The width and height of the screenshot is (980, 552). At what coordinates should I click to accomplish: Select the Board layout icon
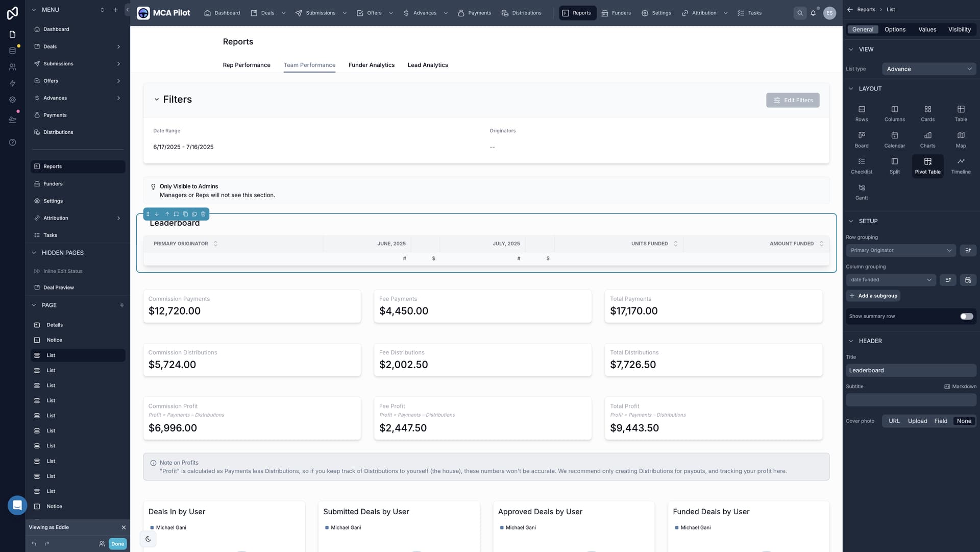point(861,139)
